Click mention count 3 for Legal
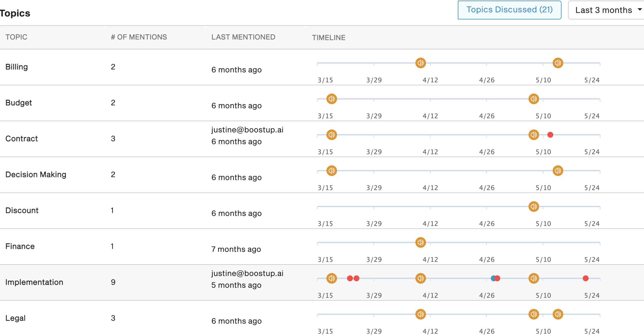This screenshot has width=644, height=336. [113, 318]
